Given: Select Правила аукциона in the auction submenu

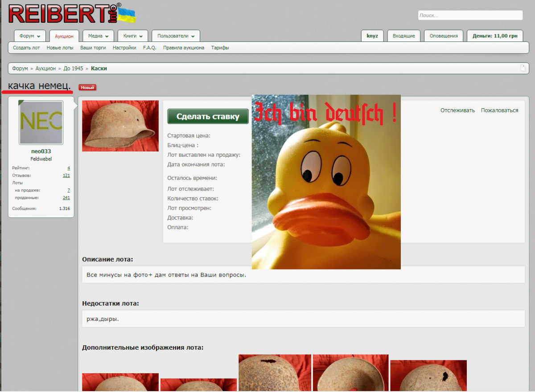Looking at the screenshot, I should [x=184, y=48].
